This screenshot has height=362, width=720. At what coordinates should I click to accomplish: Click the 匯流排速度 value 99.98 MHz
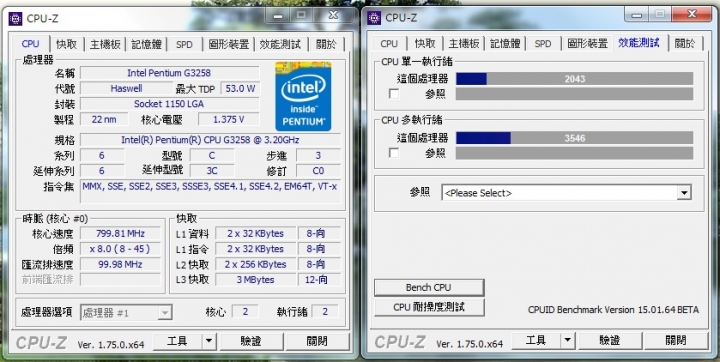click(120, 264)
